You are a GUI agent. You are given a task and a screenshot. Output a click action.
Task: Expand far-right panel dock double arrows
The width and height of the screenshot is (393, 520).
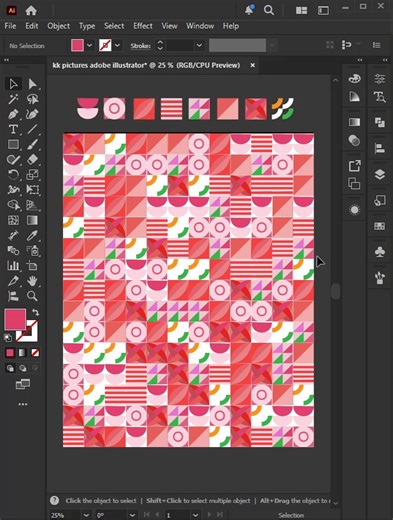385,60
